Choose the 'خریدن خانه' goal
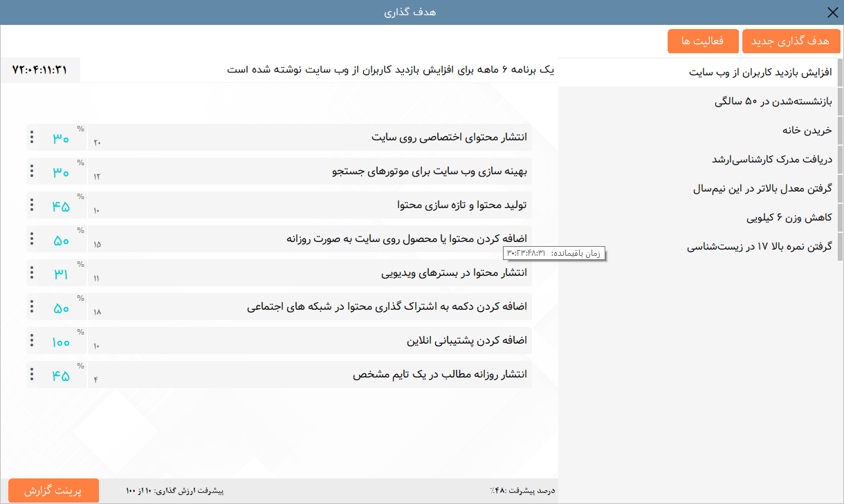This screenshot has width=844, height=504. (x=807, y=130)
